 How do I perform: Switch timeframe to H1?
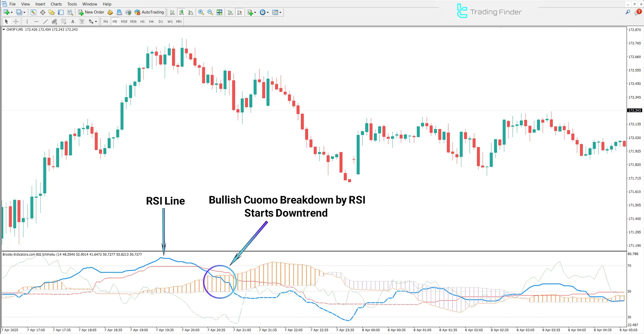coord(142,21)
